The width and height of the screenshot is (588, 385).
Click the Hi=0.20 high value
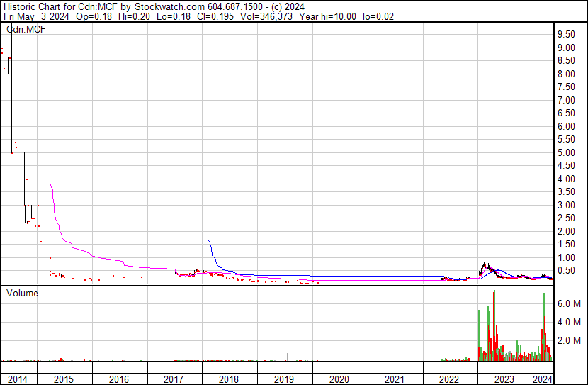click(x=134, y=16)
